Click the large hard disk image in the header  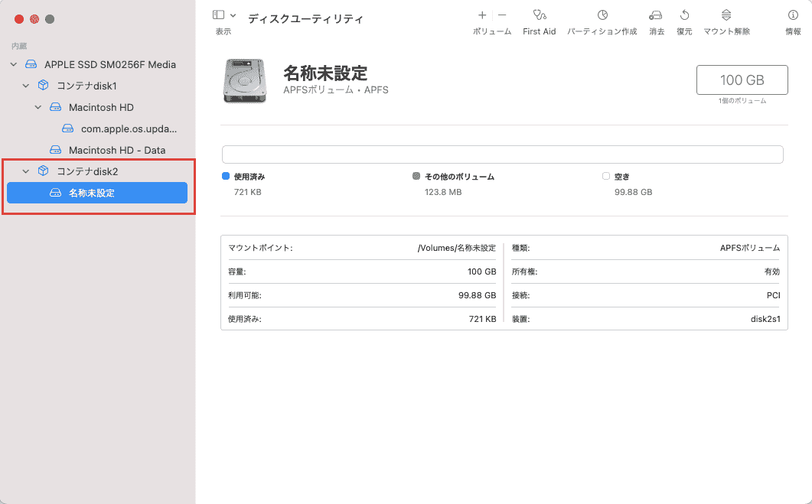pyautogui.click(x=245, y=81)
